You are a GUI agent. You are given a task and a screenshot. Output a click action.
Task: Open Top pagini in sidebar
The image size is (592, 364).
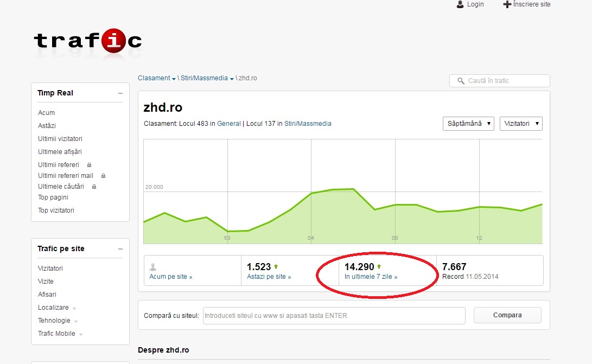coord(53,197)
